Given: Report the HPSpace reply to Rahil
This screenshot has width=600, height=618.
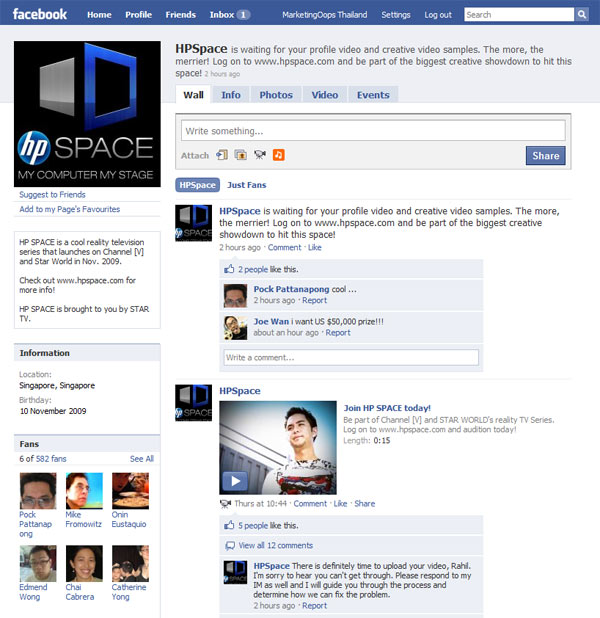Looking at the screenshot, I should click(x=314, y=606).
